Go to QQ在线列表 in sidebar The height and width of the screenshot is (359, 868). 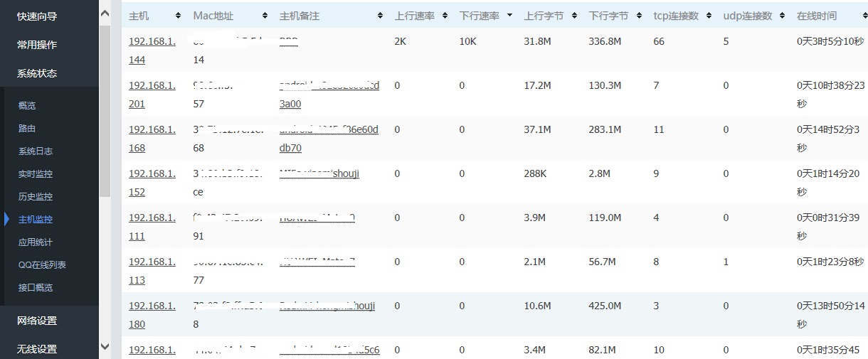point(42,265)
